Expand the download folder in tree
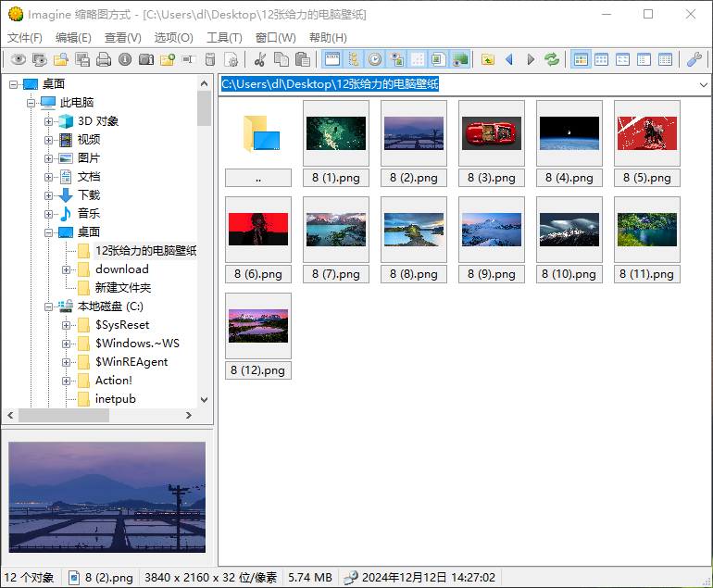 click(x=67, y=269)
